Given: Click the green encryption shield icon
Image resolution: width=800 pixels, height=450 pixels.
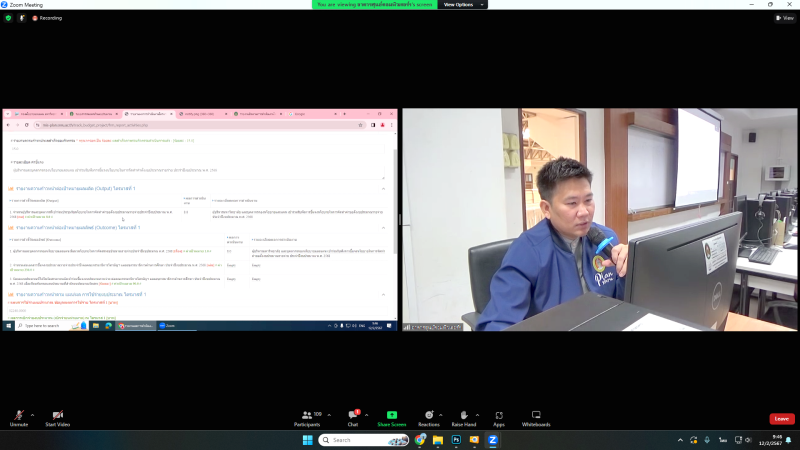Looking at the screenshot, I should tap(8, 18).
